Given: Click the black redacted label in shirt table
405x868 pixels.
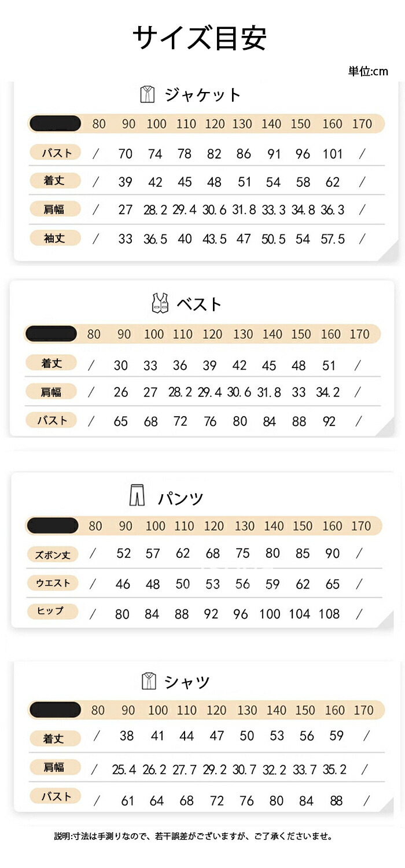Looking at the screenshot, I should coord(54,709).
